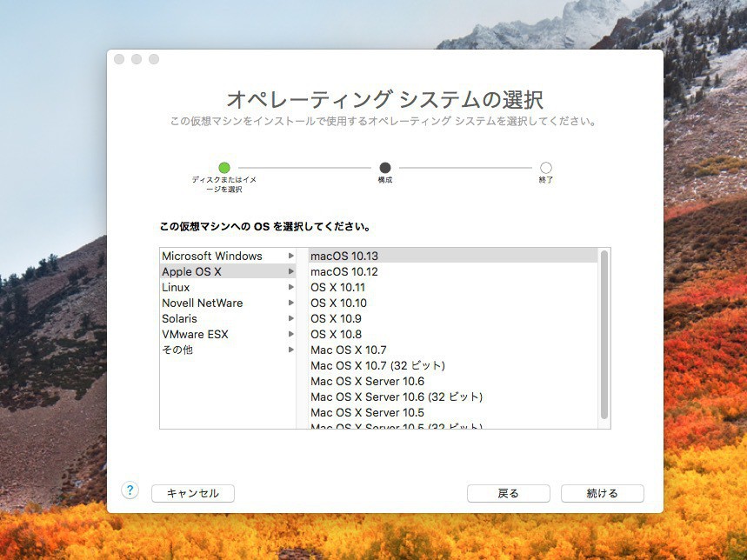Expand arrow next to VMware ESX
Screen dimensions: 747x560
290,334
